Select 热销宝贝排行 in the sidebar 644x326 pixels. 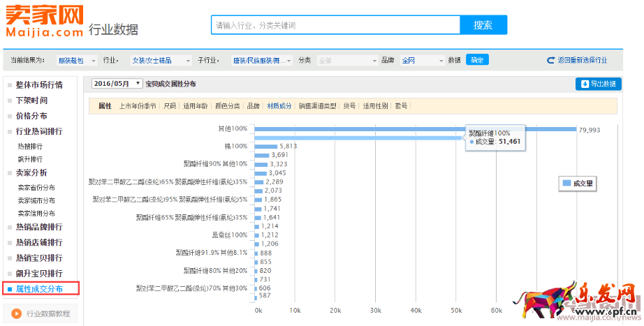point(39,258)
